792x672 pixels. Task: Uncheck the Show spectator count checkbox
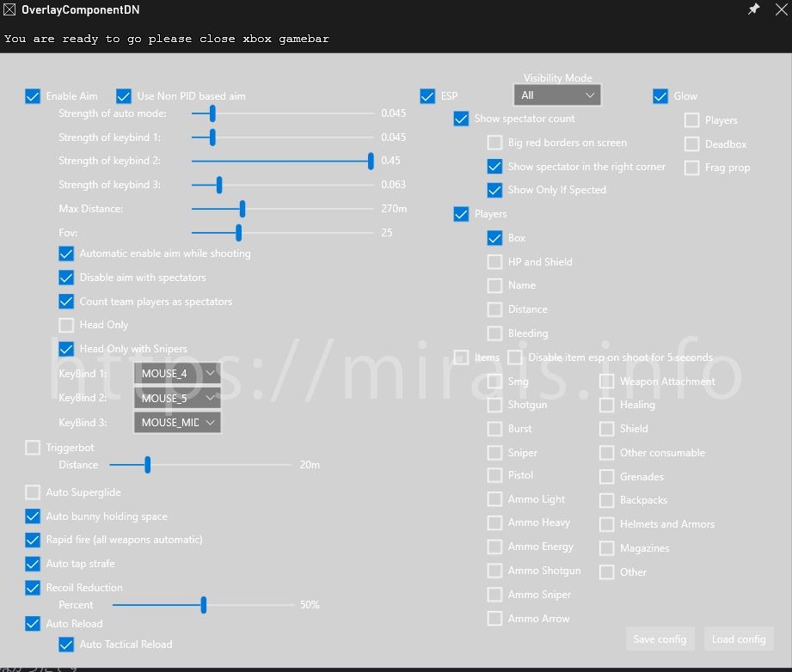point(462,119)
